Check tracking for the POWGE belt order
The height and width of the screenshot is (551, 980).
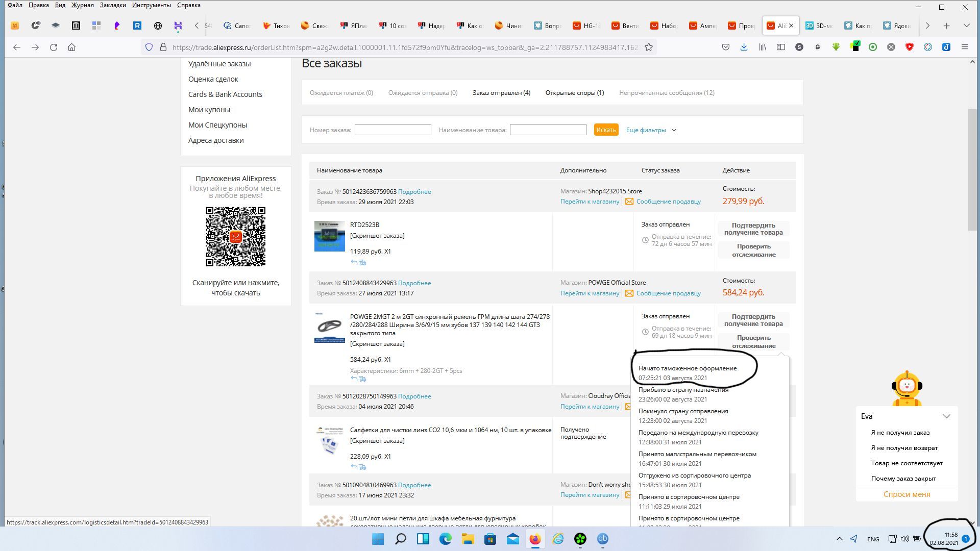[x=753, y=342]
